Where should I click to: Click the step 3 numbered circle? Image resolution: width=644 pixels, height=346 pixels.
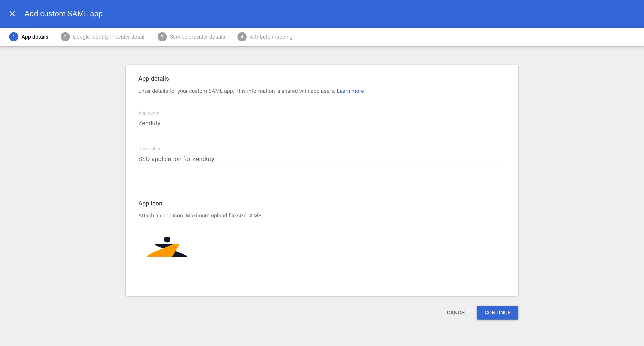pos(162,37)
